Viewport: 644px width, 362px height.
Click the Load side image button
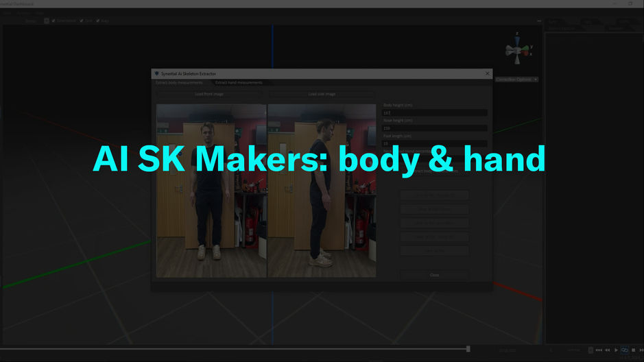tap(322, 94)
